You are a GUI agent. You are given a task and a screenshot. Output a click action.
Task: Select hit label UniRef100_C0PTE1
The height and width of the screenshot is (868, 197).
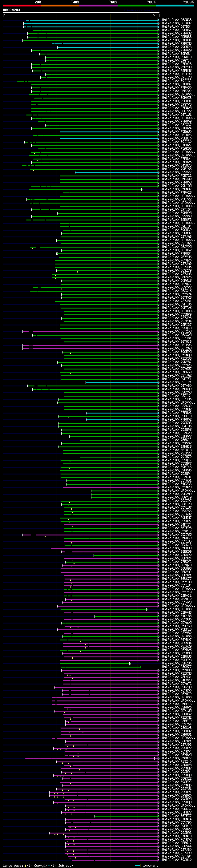pyautogui.click(x=176, y=379)
